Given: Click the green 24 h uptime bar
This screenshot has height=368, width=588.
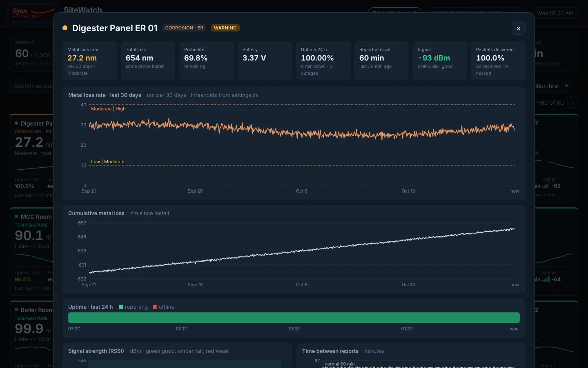Looking at the screenshot, I should tap(294, 318).
